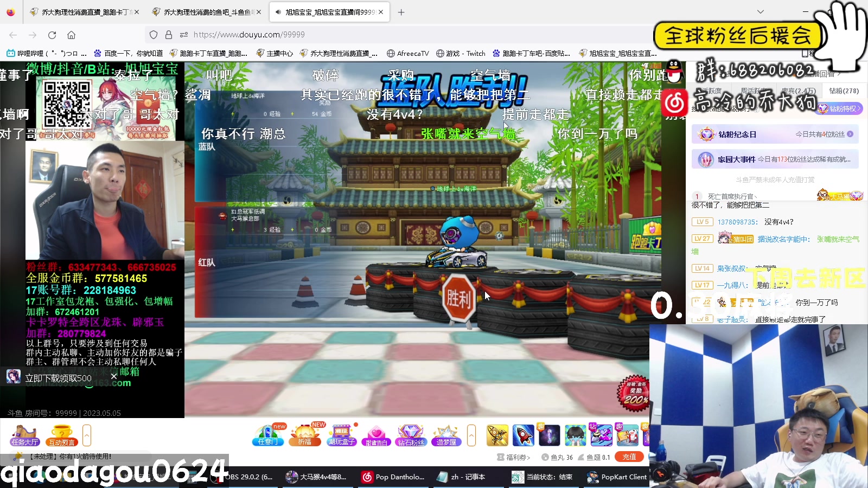Screen dimensions: 868x488
Task: Send the black-haired character gift
Action: point(576,435)
